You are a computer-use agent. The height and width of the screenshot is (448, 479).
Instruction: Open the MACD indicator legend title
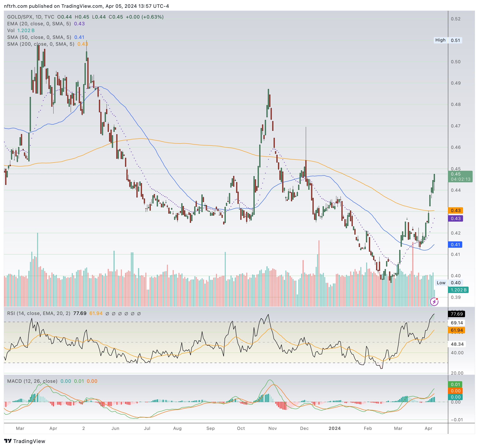click(x=32, y=381)
